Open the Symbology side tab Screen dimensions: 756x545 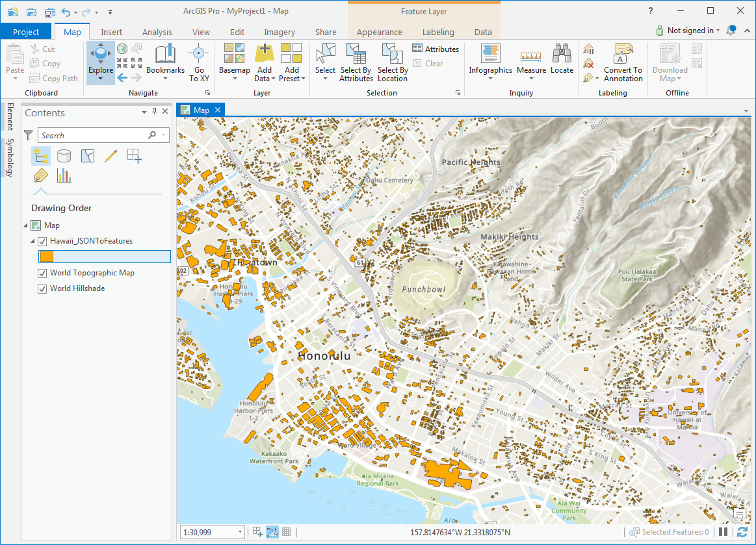tap(10, 157)
